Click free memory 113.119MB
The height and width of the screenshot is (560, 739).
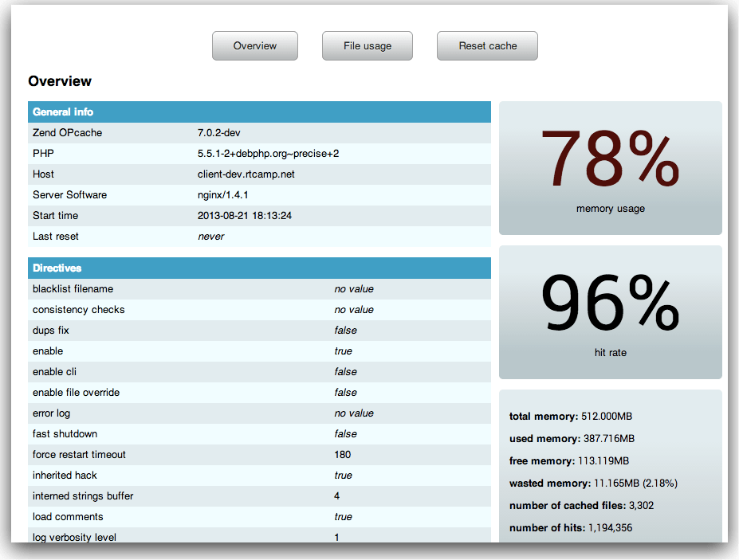[569, 461]
